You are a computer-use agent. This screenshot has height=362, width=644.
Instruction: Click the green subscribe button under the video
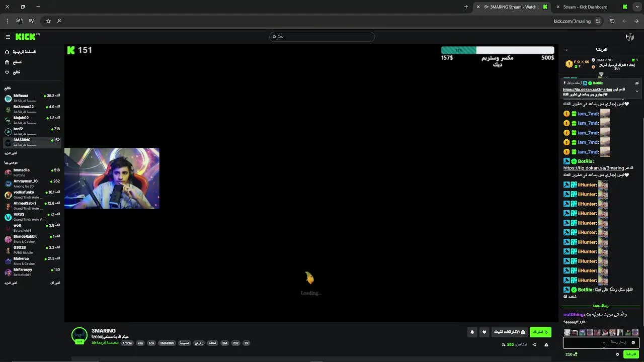[540, 332]
